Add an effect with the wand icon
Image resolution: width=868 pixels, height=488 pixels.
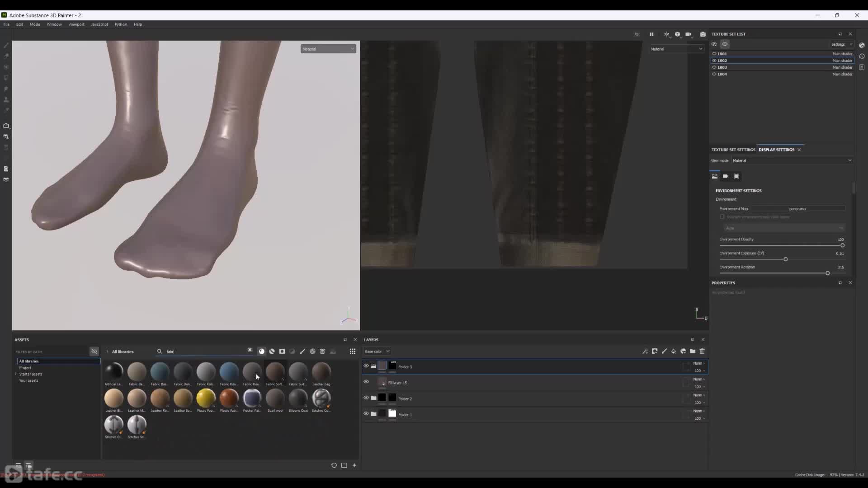tap(645, 351)
